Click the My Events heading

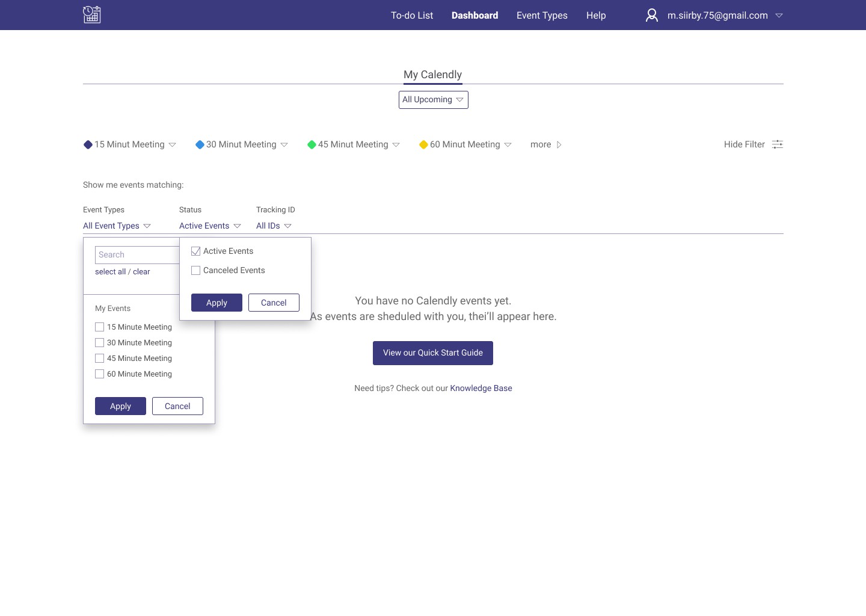tap(112, 309)
